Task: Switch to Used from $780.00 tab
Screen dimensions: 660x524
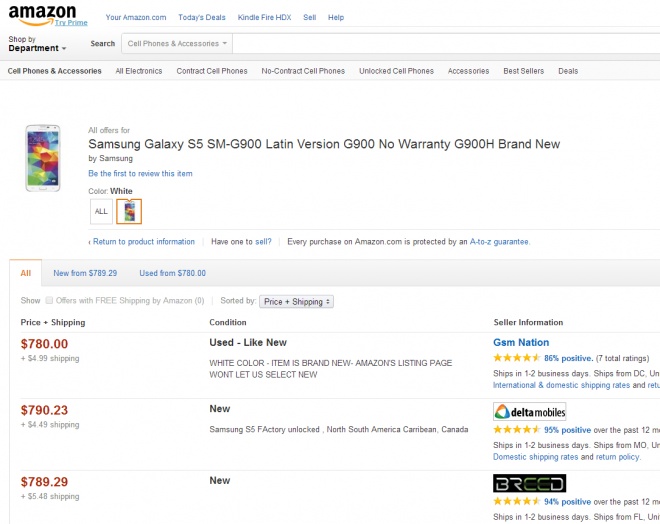Action: coord(173,273)
